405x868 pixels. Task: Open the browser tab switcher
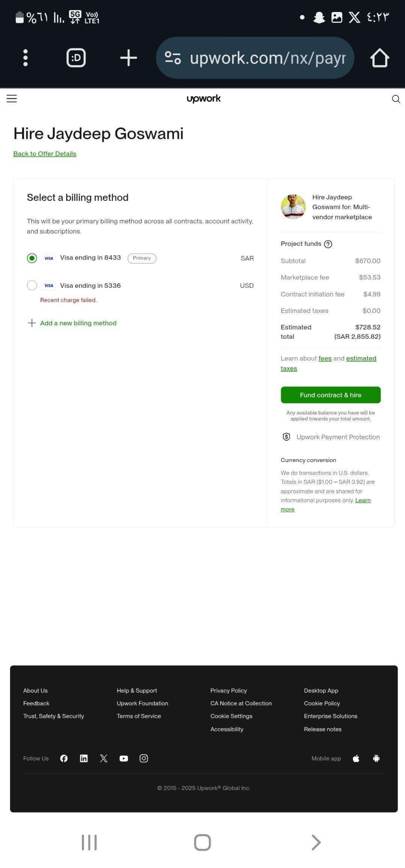(76, 58)
